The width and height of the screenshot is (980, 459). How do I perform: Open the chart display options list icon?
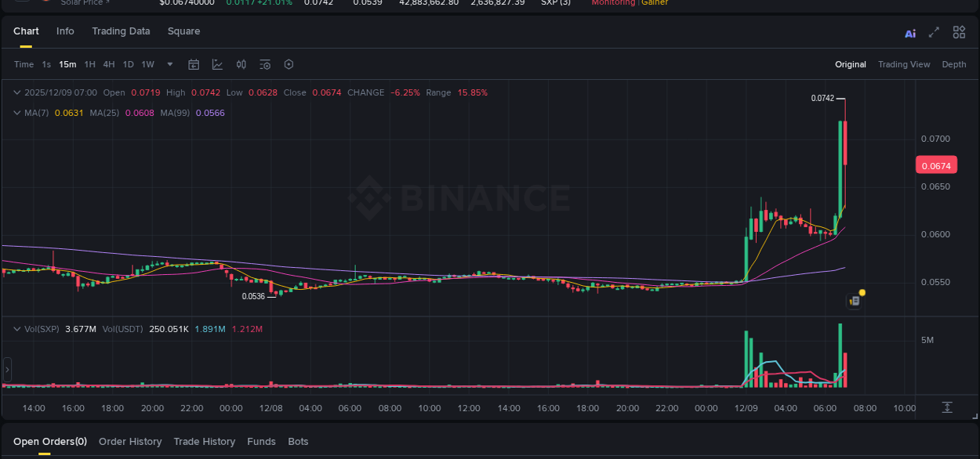[x=266, y=64]
